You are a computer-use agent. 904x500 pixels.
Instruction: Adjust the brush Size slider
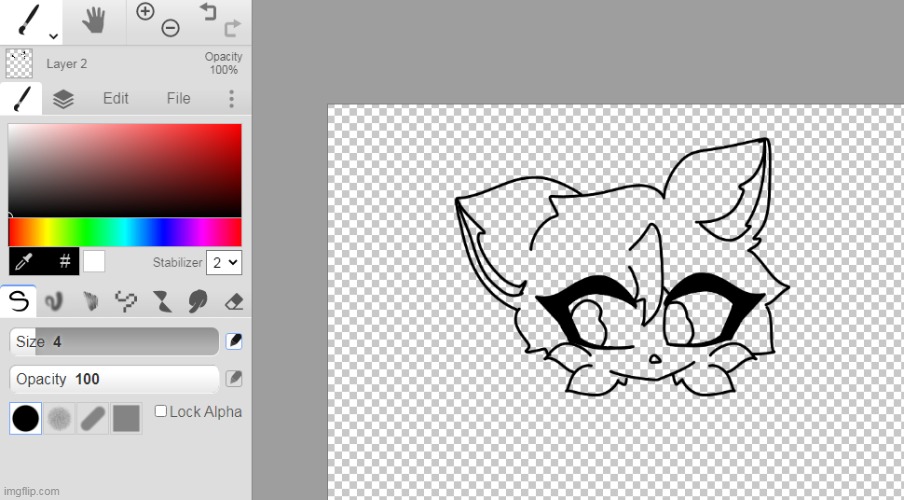(114, 341)
